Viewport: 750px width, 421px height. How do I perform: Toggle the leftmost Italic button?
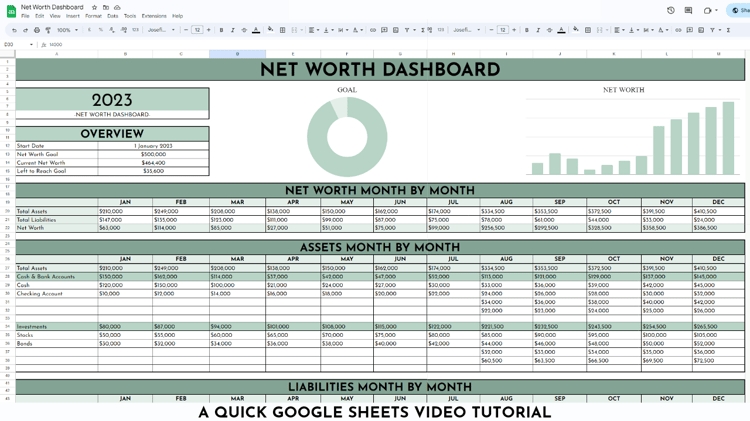(232, 30)
